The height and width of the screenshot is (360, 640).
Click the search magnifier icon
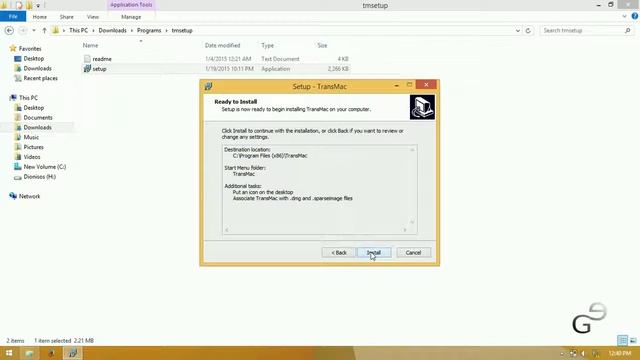coord(628,31)
